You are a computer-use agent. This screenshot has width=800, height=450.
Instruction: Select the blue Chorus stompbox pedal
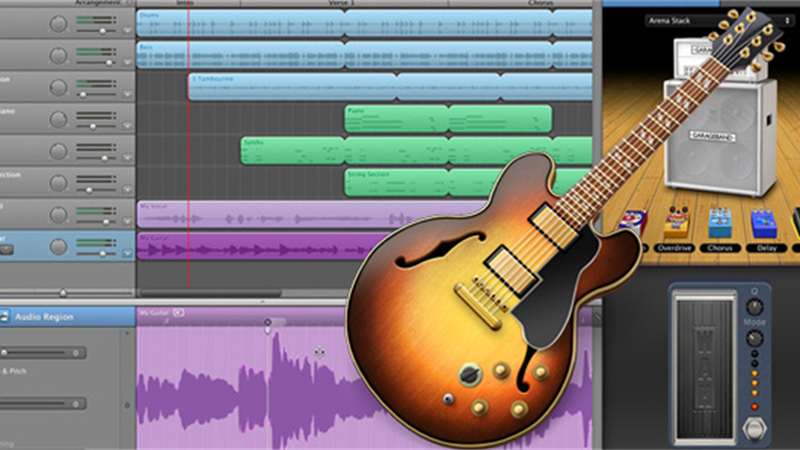(719, 223)
